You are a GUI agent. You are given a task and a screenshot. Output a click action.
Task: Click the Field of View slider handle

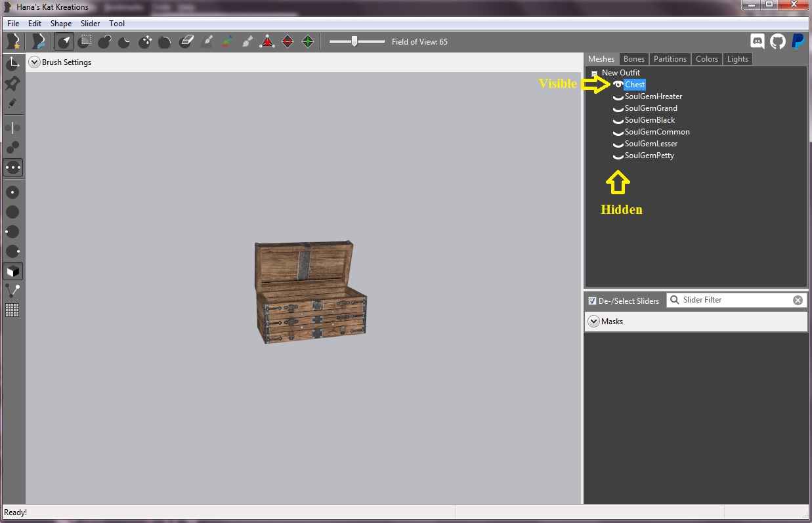tap(354, 41)
